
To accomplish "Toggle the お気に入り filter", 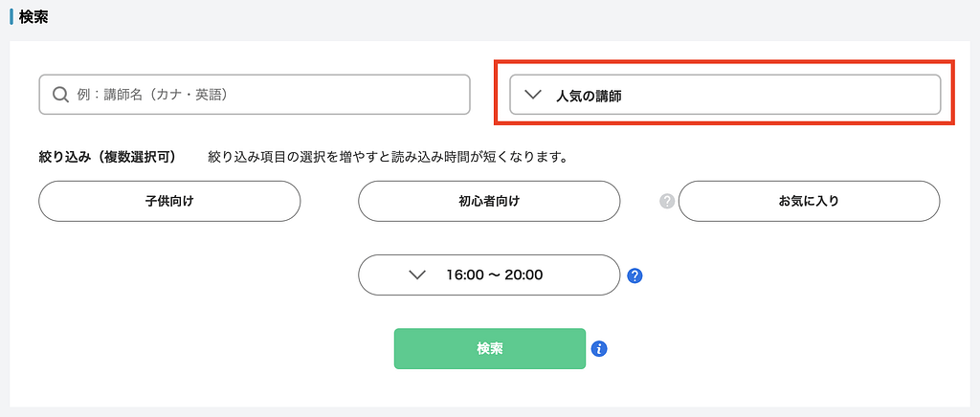I will point(809,201).
